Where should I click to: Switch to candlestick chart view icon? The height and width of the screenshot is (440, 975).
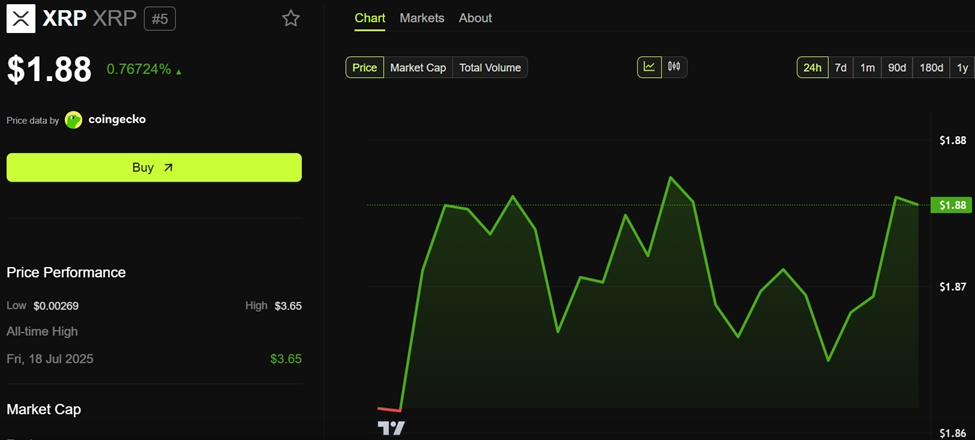[x=674, y=67]
